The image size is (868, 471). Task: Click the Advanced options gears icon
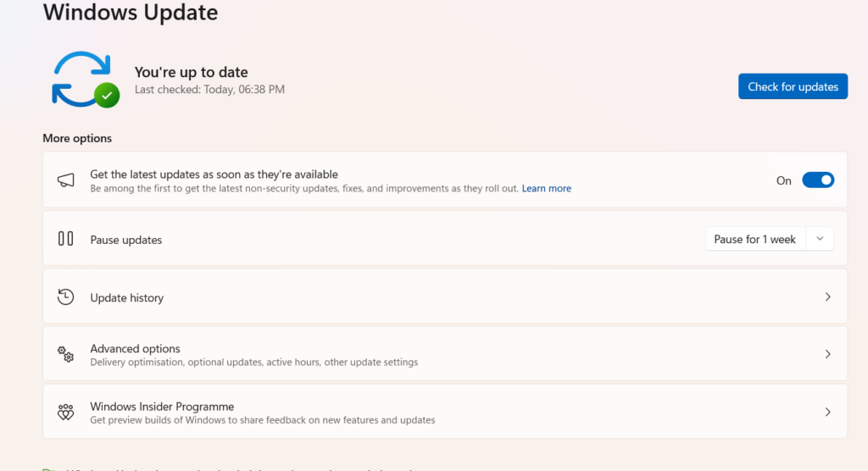tap(65, 354)
